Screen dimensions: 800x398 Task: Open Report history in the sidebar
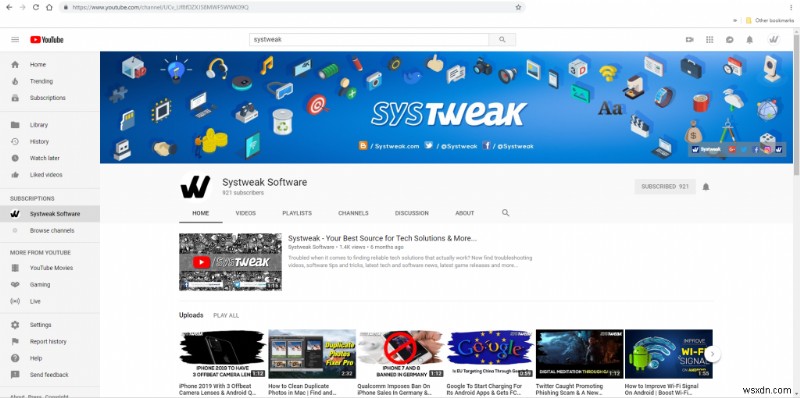50,342
